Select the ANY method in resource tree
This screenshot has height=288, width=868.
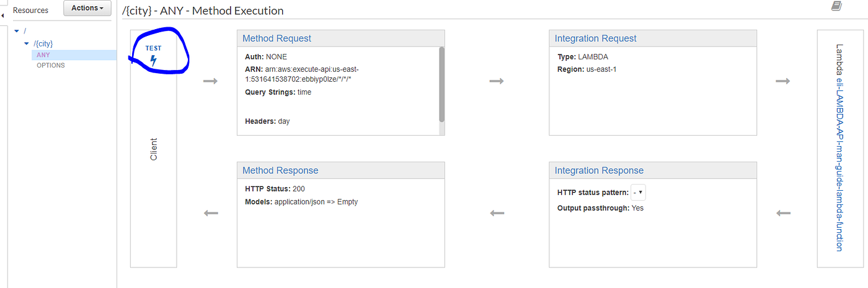pyautogui.click(x=43, y=55)
